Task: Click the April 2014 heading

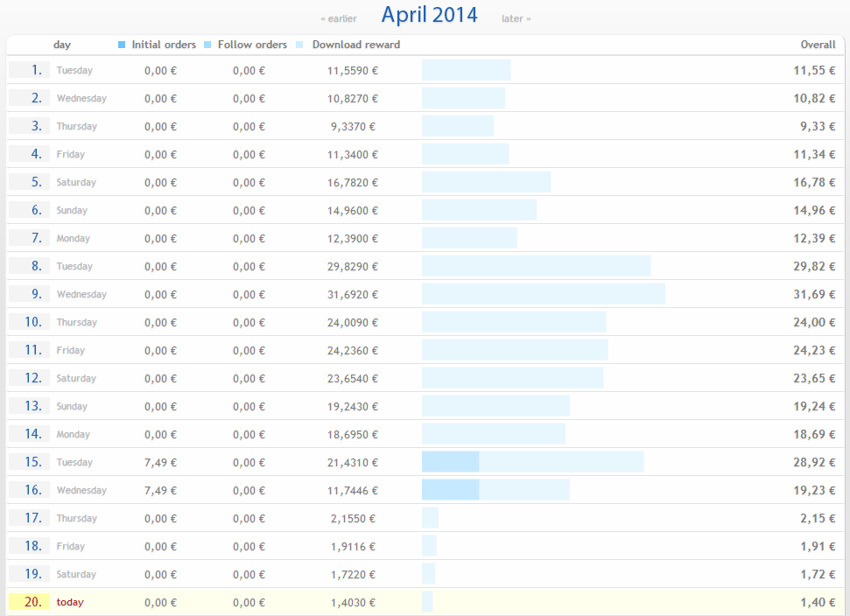Action: [x=429, y=15]
